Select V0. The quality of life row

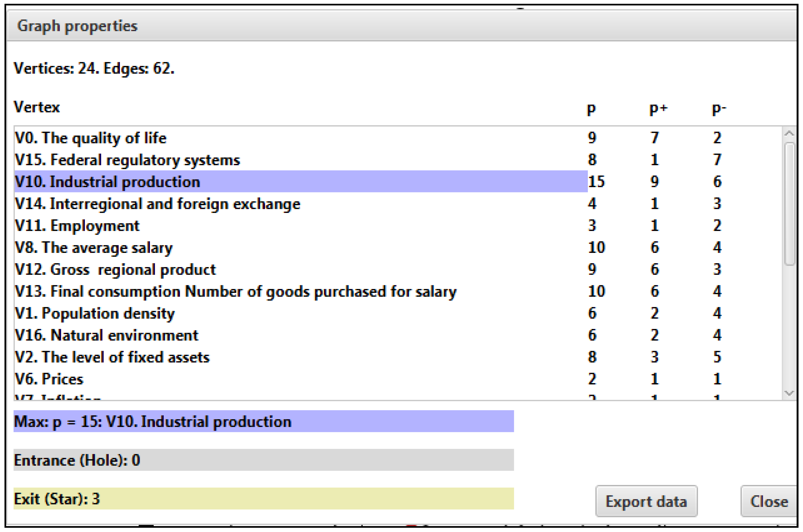(x=91, y=138)
